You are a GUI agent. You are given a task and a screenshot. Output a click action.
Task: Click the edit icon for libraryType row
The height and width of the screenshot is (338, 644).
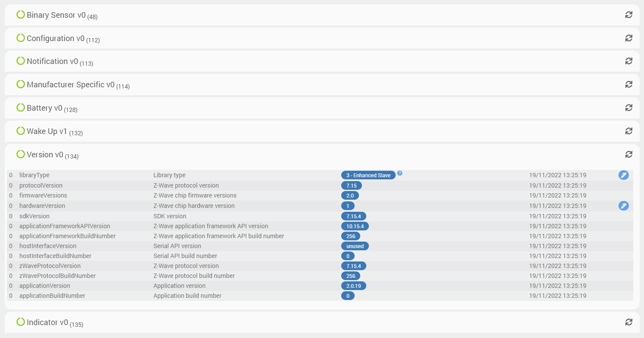point(623,175)
